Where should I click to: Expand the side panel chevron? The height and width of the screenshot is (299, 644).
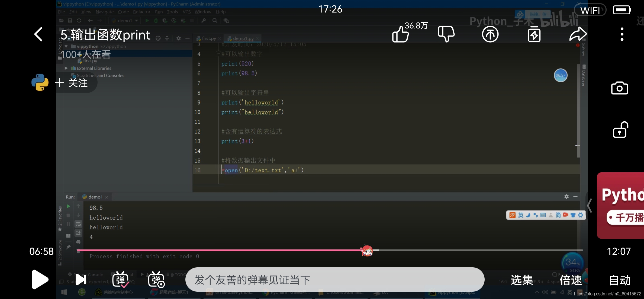pyautogui.click(x=590, y=205)
